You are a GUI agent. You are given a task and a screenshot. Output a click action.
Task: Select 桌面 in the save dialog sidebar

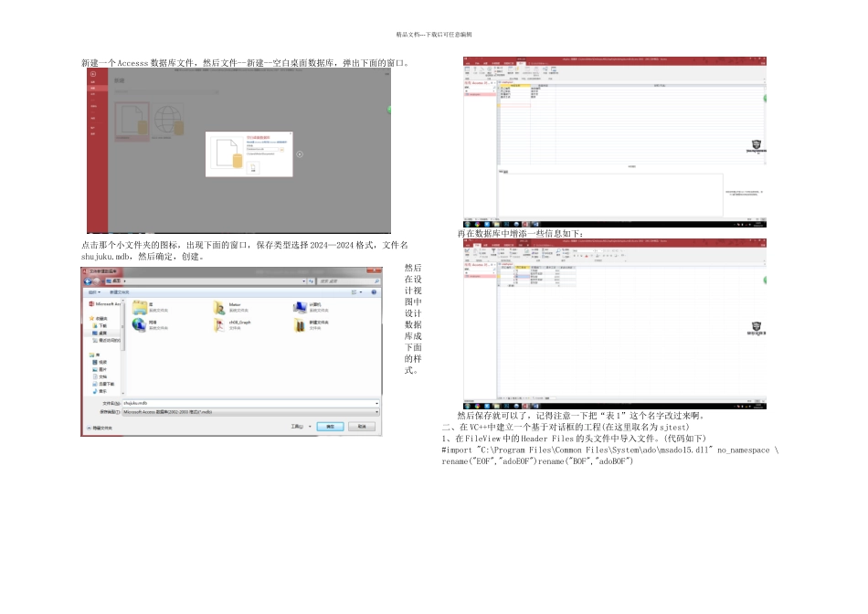coord(101,333)
